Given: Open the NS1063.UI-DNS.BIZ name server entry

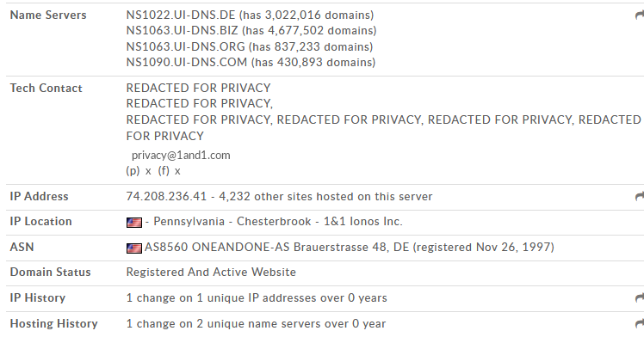Looking at the screenshot, I should pyautogui.click(x=182, y=31).
